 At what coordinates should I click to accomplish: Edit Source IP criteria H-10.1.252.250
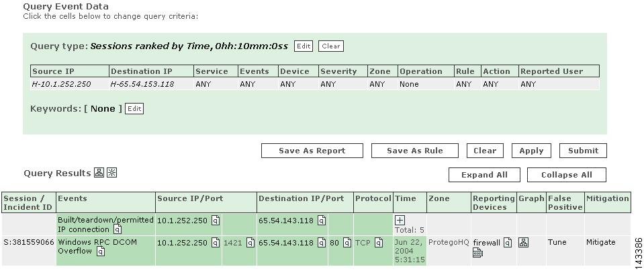[x=70, y=84]
